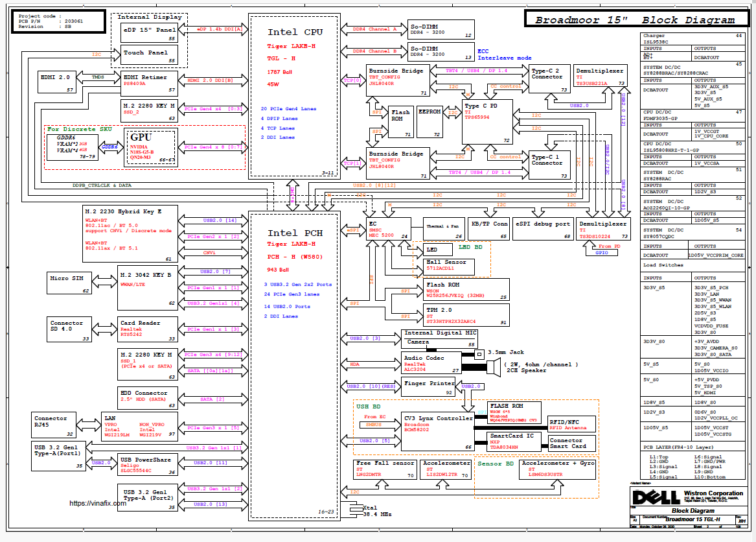Image resolution: width=756 pixels, height=542 pixels.
Task: Click the M.2 3042 KEY B block
Action: coord(148,288)
